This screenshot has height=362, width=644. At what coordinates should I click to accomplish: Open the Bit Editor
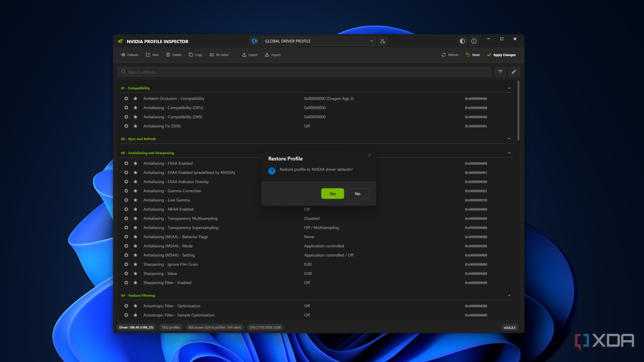[219, 55]
